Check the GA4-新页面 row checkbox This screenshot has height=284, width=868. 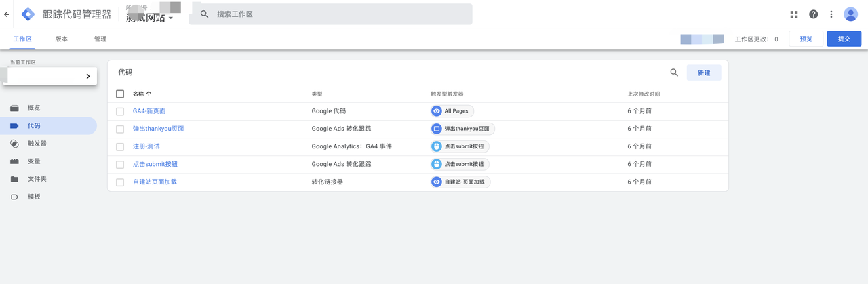(x=120, y=111)
